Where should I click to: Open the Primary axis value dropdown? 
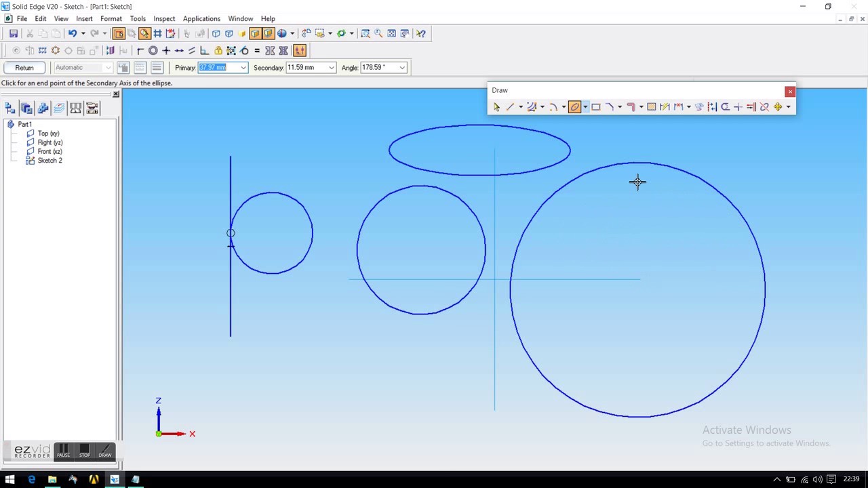click(243, 67)
